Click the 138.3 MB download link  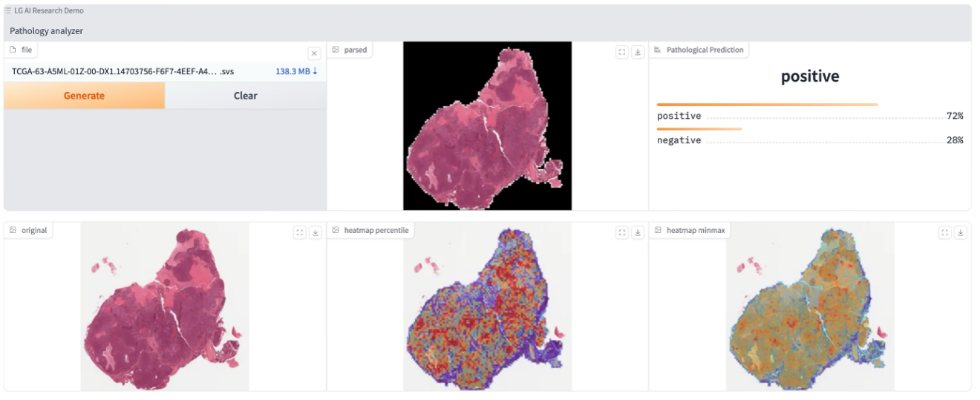(x=296, y=71)
